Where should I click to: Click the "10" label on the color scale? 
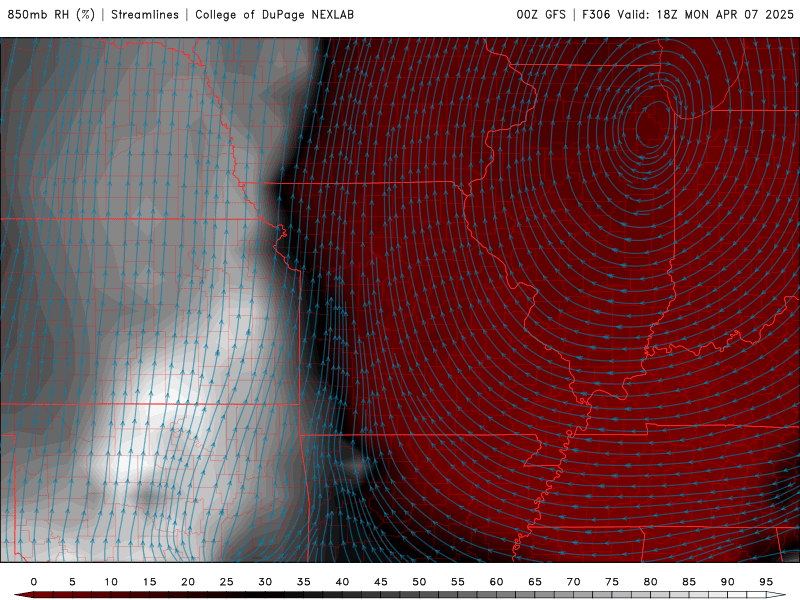click(111, 582)
